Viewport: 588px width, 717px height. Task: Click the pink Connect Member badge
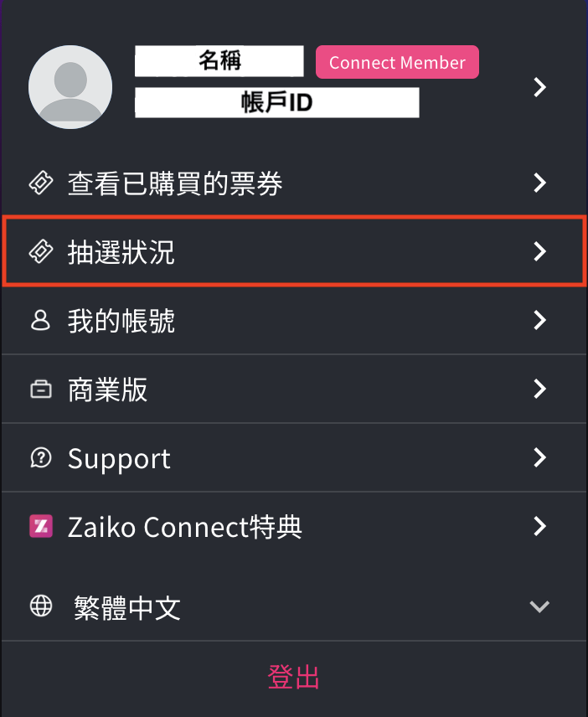click(397, 62)
